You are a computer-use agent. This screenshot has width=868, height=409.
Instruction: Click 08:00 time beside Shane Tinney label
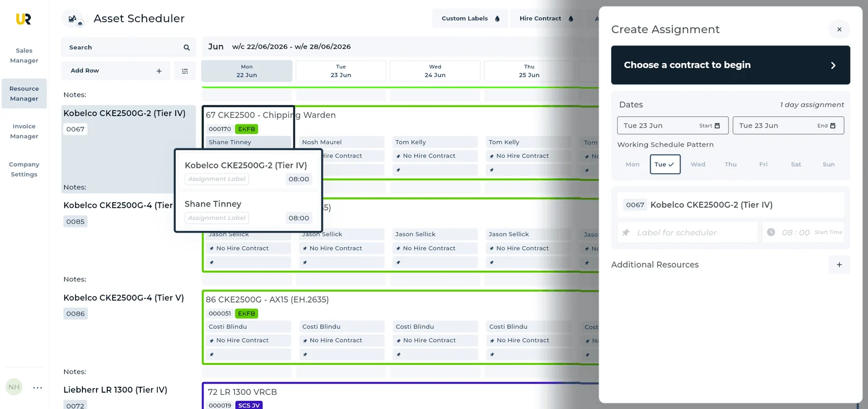point(299,218)
